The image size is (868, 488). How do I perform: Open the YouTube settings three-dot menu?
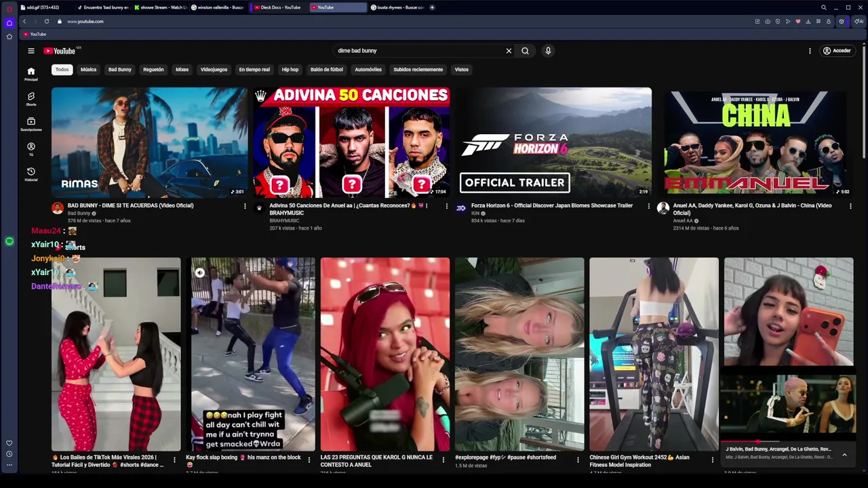pyautogui.click(x=810, y=51)
